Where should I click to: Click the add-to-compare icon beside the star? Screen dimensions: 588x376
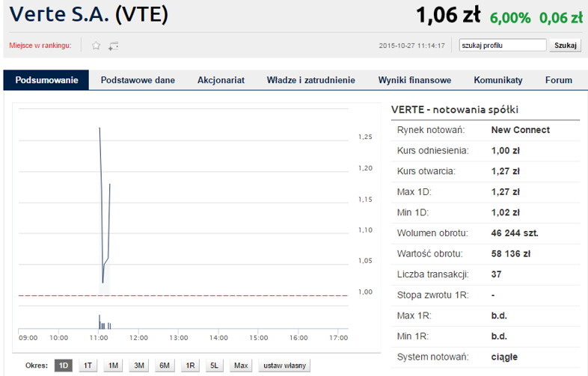coord(113,46)
